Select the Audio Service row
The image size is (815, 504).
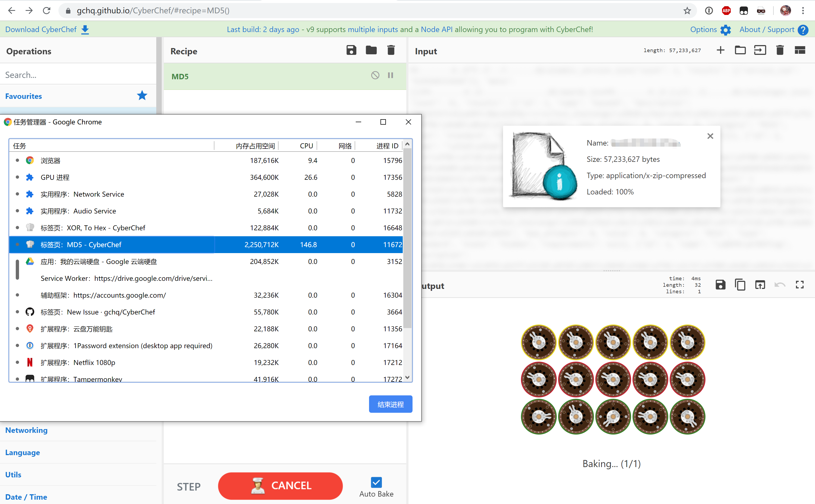tap(206, 211)
